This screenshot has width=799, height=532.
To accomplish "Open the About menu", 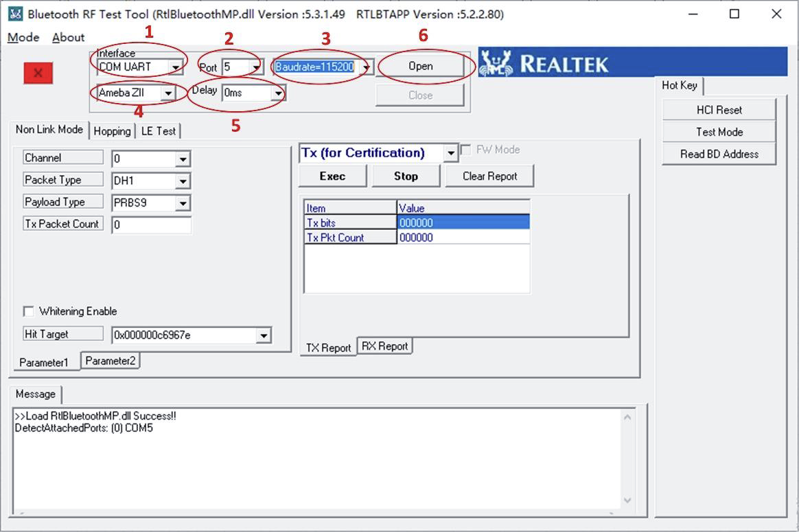I will 68,37.
